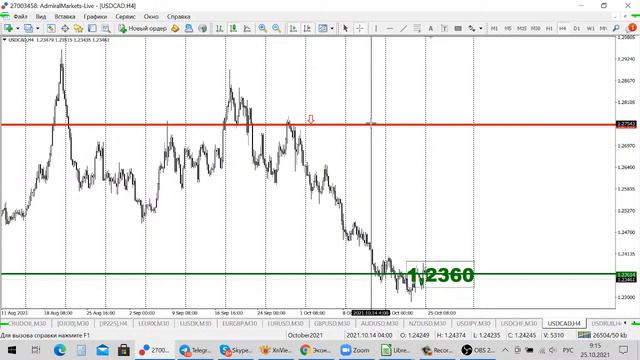Viewport: 640px width, 360px height.
Task: Click the new chart icon
Action: 8,28
